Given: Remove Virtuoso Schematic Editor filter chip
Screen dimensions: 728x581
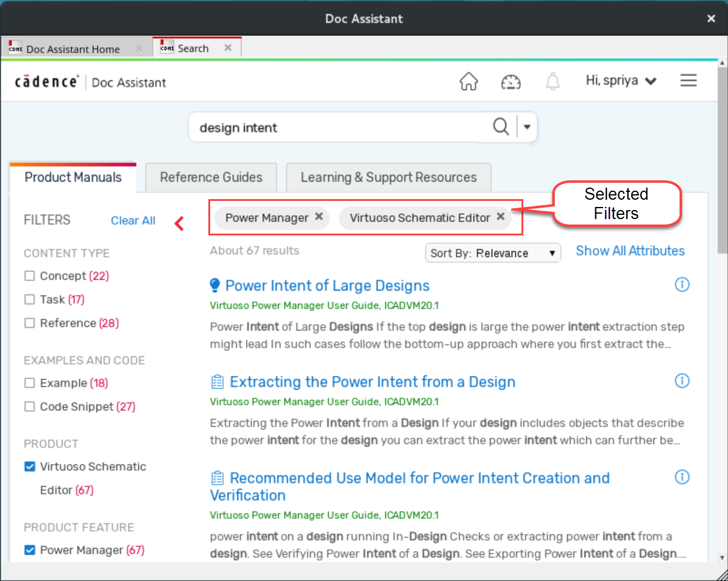Looking at the screenshot, I should coord(501,217).
